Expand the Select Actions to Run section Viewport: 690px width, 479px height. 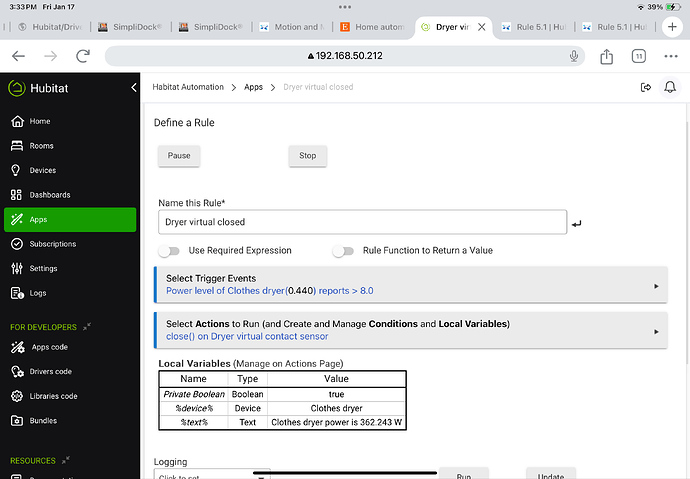(411, 330)
